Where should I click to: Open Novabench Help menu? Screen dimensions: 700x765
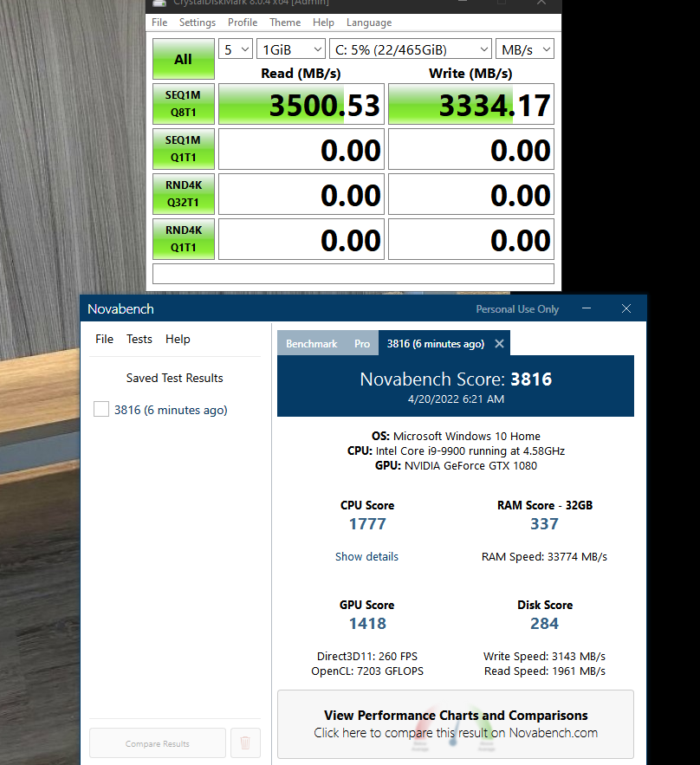(178, 339)
